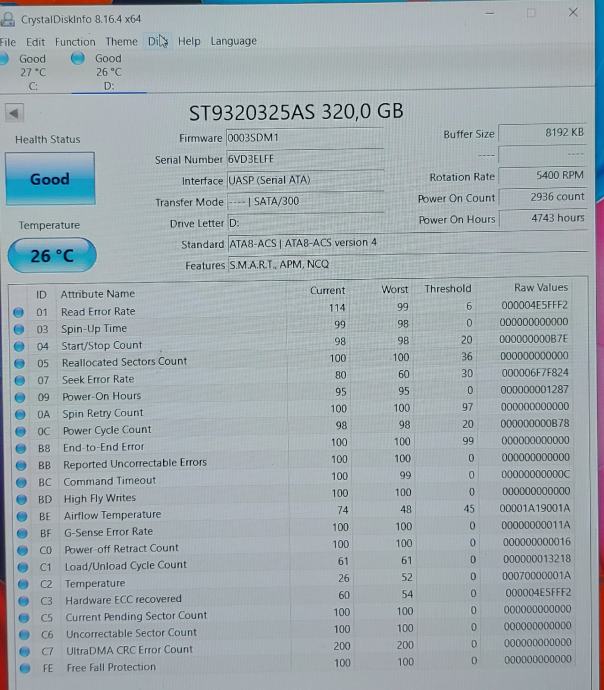Viewport: 604px width, 690px height.
Task: Click status icon for Power Cycle Count
Action: coord(20,431)
